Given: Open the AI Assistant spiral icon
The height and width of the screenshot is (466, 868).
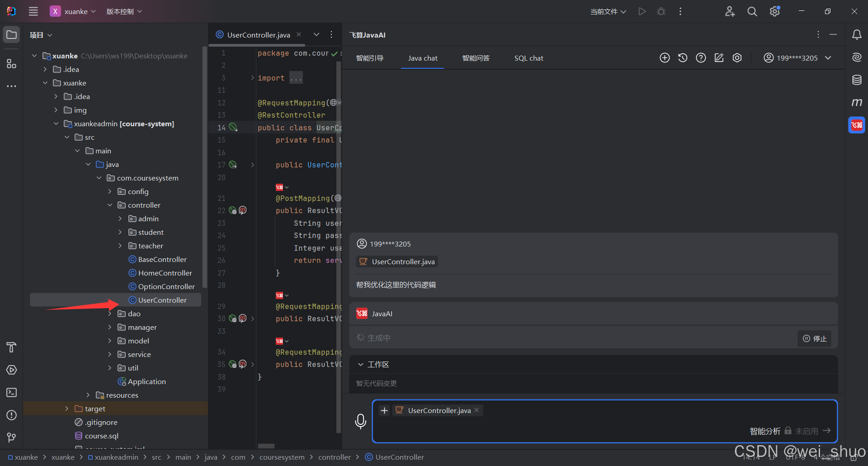Looking at the screenshot, I should [x=857, y=57].
